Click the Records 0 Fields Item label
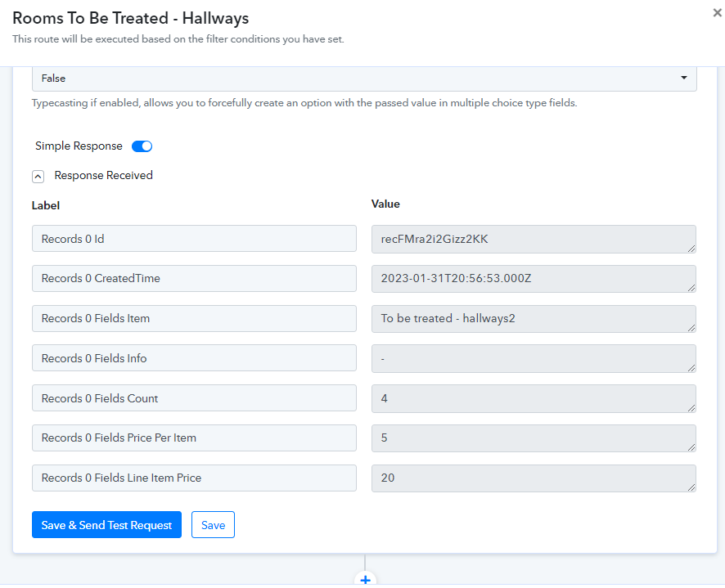725x588 pixels. (194, 318)
